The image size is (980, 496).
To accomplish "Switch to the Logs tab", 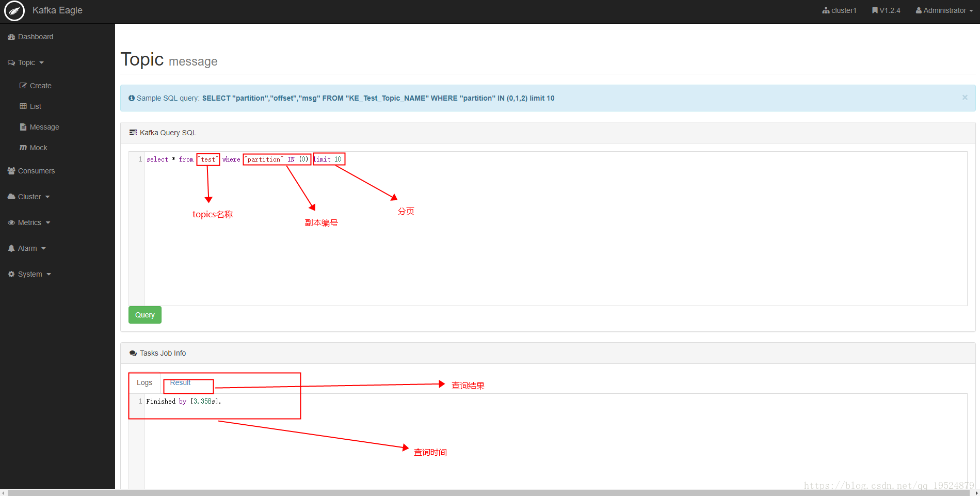I will [x=144, y=382].
